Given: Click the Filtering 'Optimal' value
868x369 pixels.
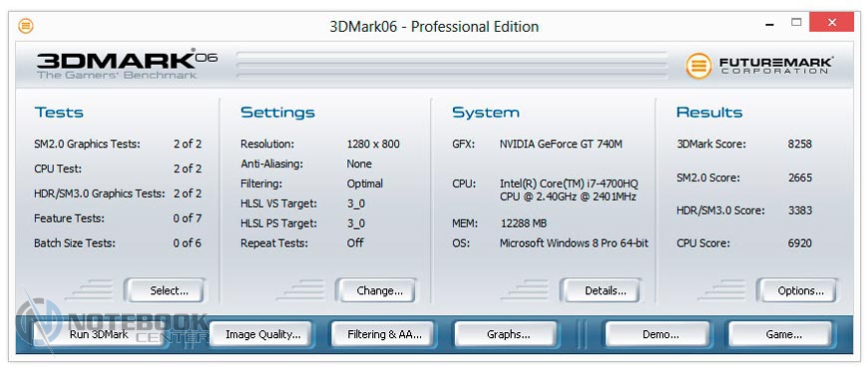Looking at the screenshot, I should point(365,184).
